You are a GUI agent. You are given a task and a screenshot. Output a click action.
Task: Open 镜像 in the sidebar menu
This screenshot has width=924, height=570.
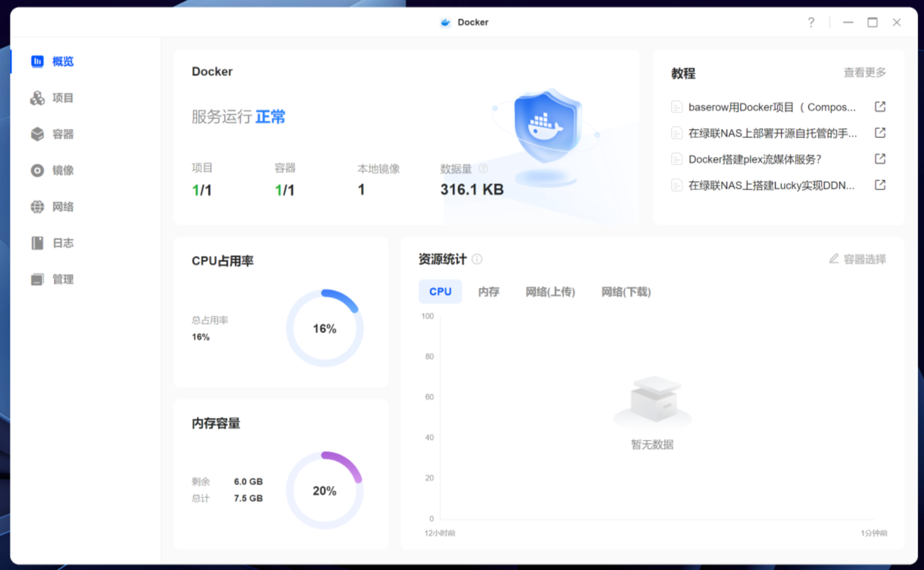[x=63, y=170]
